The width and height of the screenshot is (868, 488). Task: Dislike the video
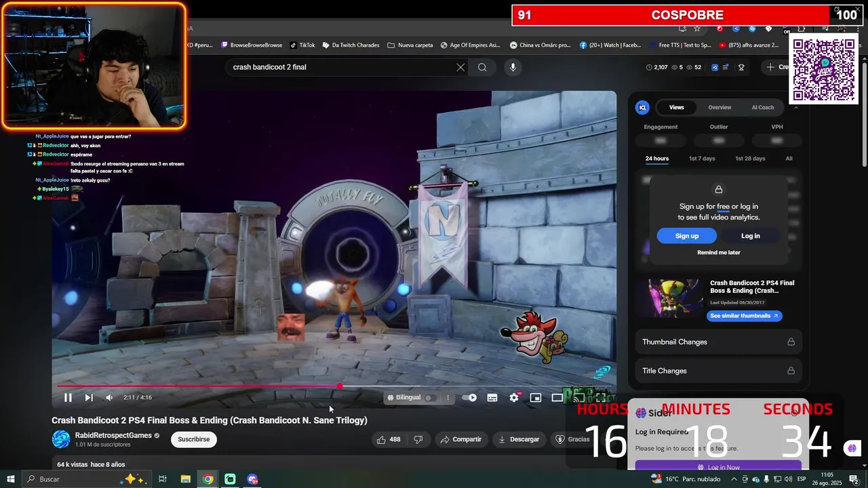pyautogui.click(x=418, y=439)
